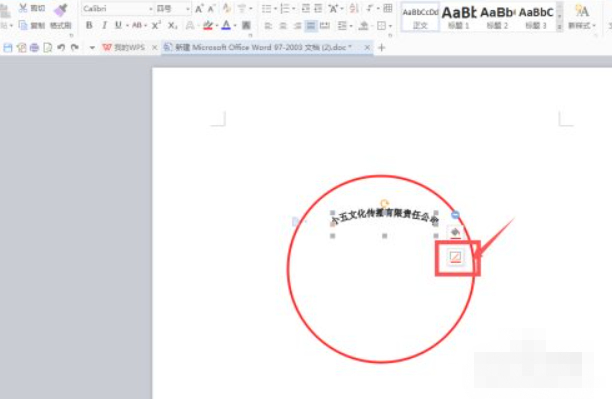Align text left

(x=268, y=26)
